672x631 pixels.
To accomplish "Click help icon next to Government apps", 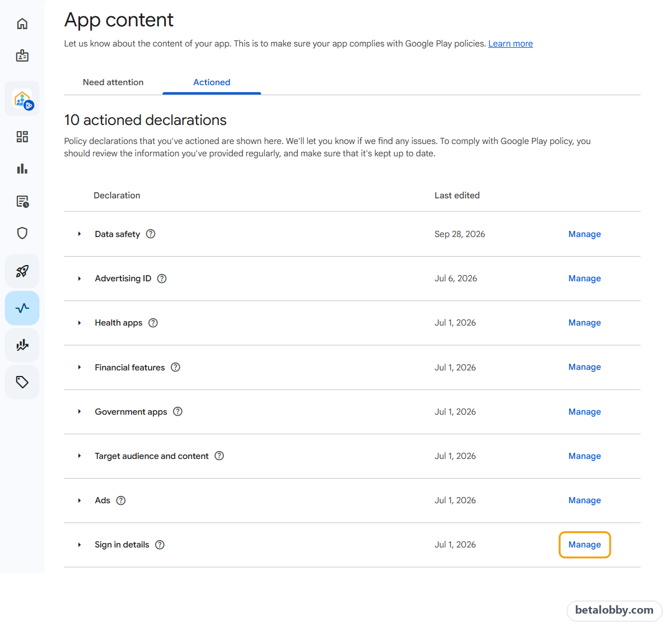I will [x=178, y=411].
